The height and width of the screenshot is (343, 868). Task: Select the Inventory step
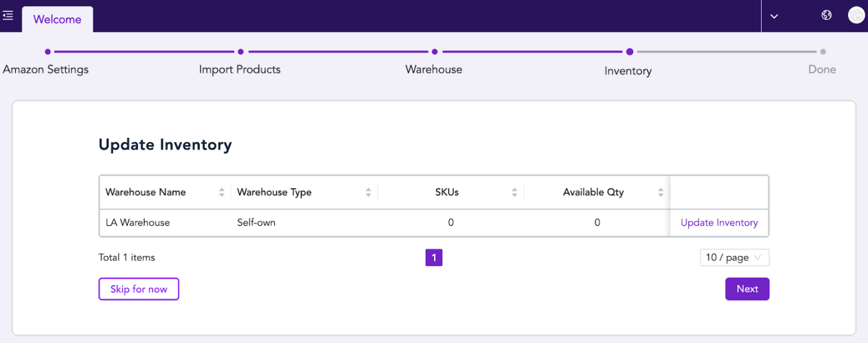(628, 70)
